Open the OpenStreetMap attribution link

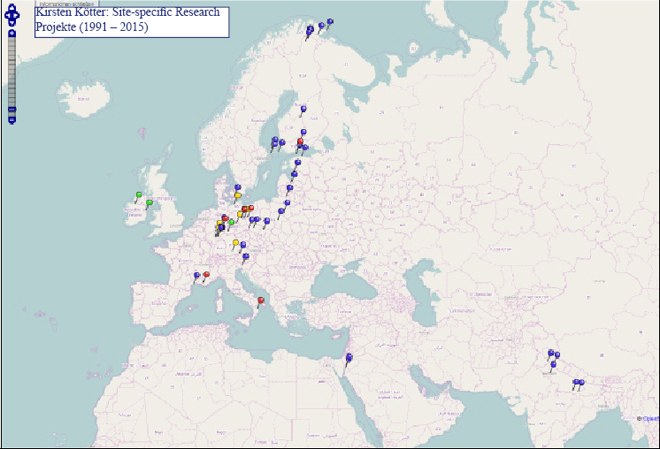(649, 418)
